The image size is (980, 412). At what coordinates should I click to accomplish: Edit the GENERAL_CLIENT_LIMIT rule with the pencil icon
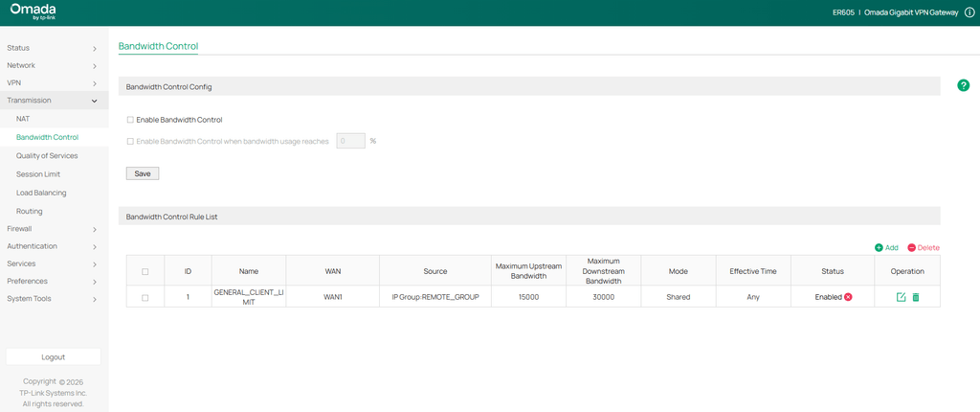pyautogui.click(x=901, y=297)
